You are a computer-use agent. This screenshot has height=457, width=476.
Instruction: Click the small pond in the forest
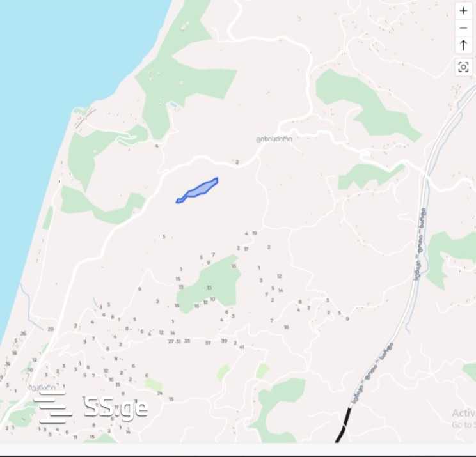tap(173, 105)
